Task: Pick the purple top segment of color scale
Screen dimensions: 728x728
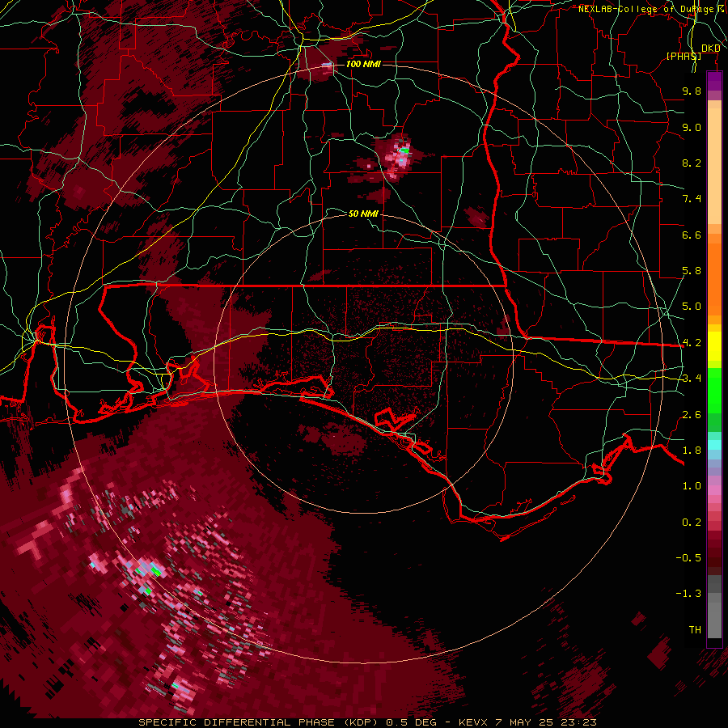Action: click(x=714, y=81)
